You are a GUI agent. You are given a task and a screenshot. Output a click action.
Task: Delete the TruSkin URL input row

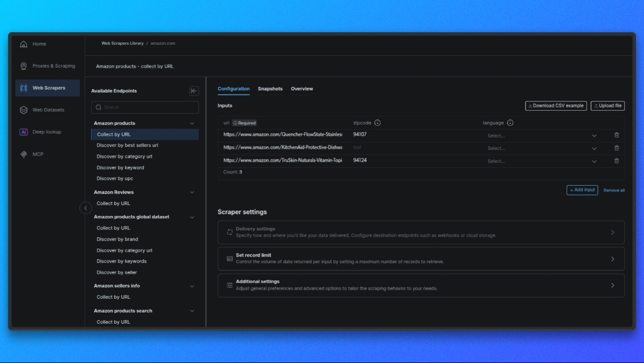616,161
